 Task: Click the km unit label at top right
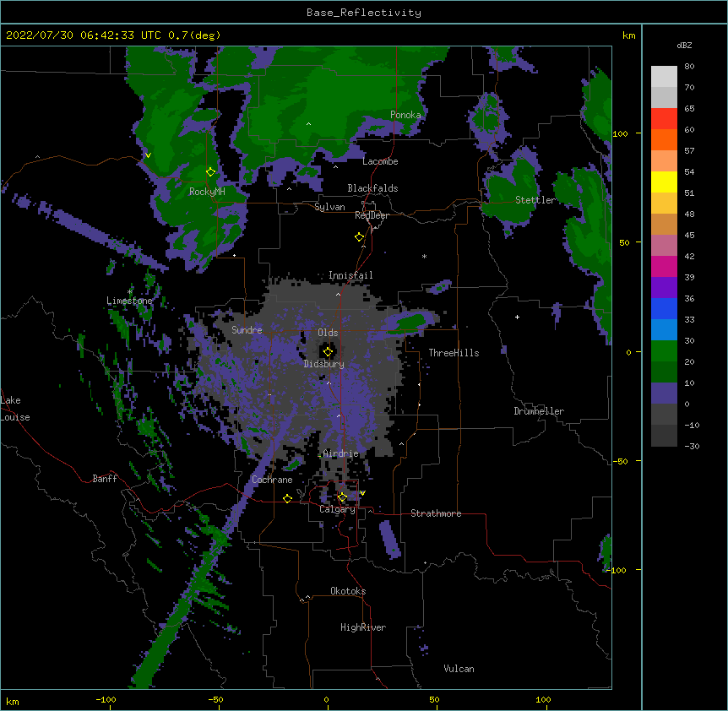(x=629, y=35)
